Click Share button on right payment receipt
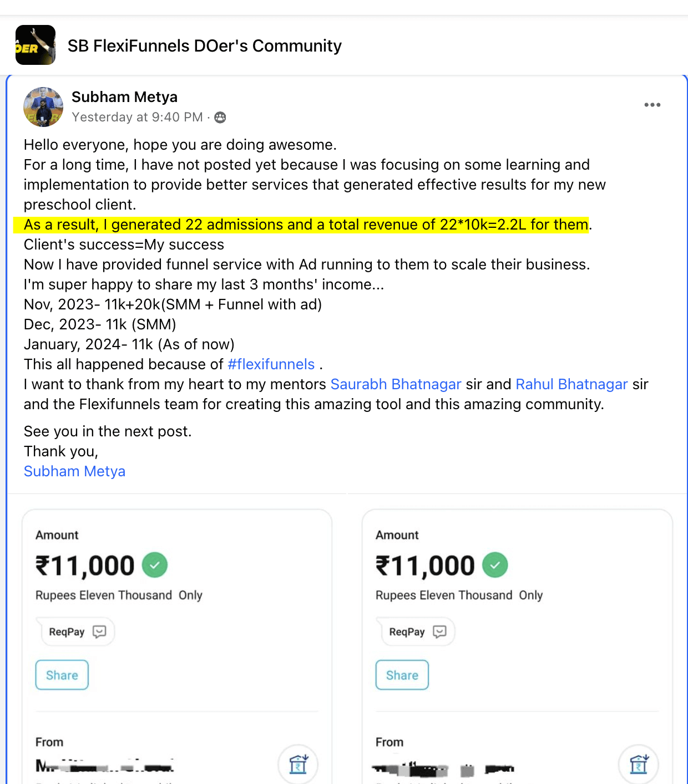The height and width of the screenshot is (784, 688). [x=402, y=675]
